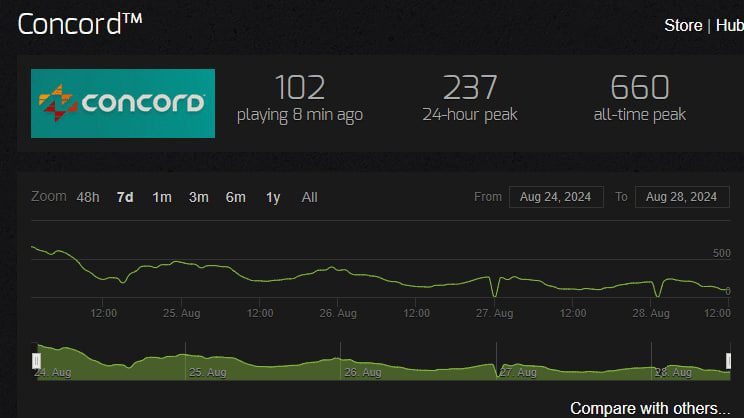Open the Store link
This screenshot has width=744, height=418.
pos(683,25)
